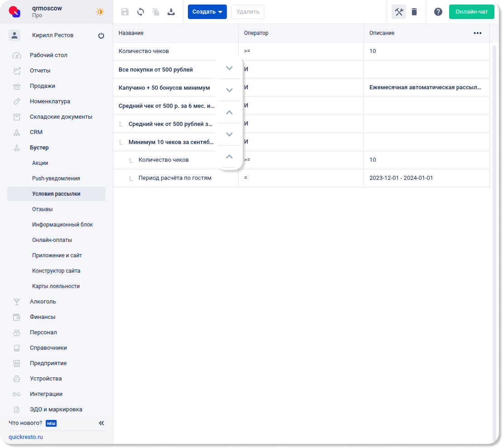Open the trash bin icon
This screenshot has width=503, height=448.
tap(414, 12)
